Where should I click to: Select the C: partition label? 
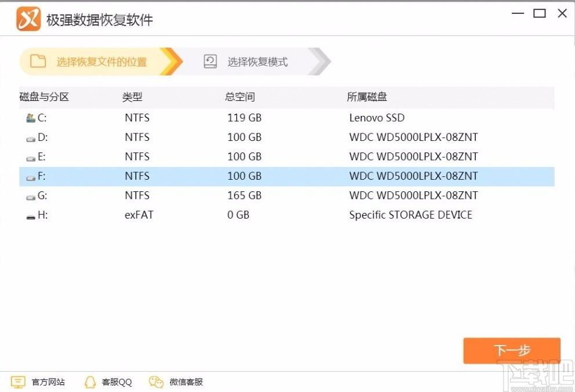tap(42, 118)
